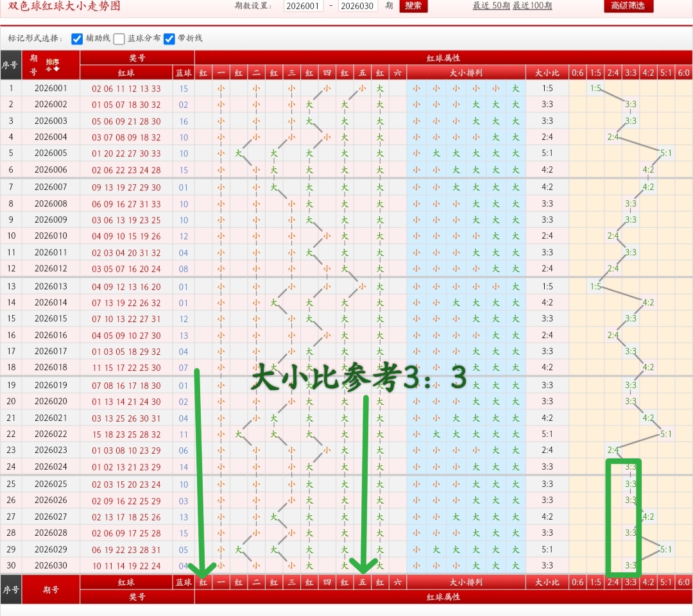Open 高级筛选 advanced filter

628,6
